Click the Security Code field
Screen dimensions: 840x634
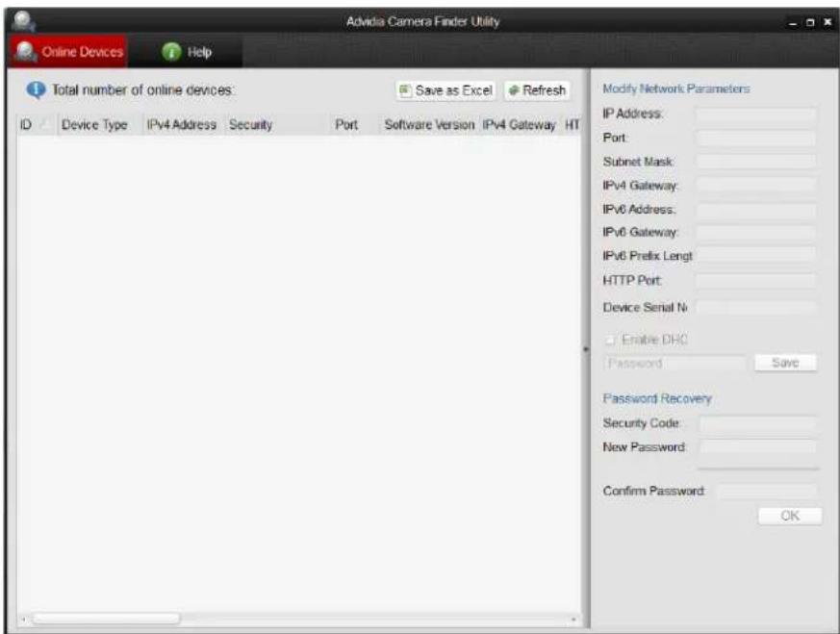point(757,423)
